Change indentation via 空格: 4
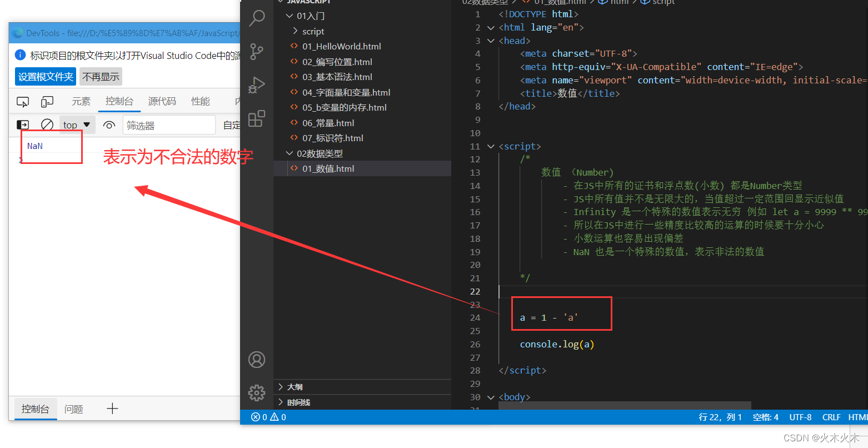Viewport: 868px width, 448px height. tap(766, 417)
